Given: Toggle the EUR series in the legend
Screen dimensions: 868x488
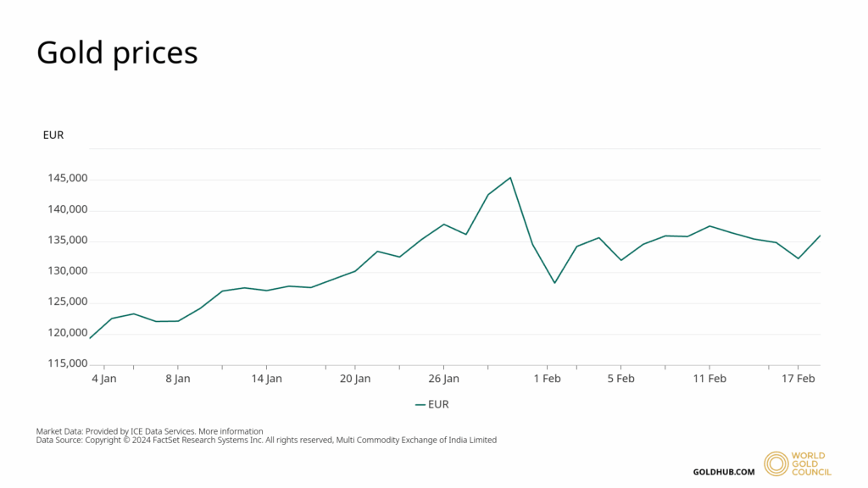Looking at the screenshot, I should pyautogui.click(x=438, y=405).
